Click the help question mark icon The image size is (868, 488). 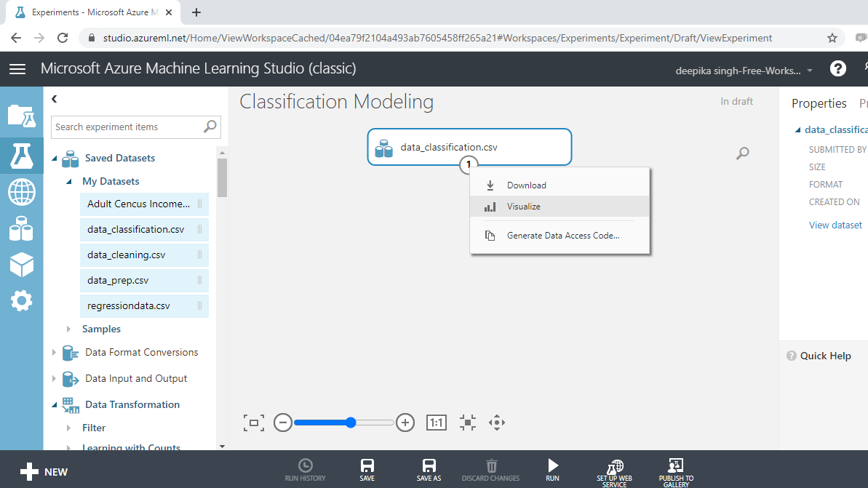click(837, 68)
